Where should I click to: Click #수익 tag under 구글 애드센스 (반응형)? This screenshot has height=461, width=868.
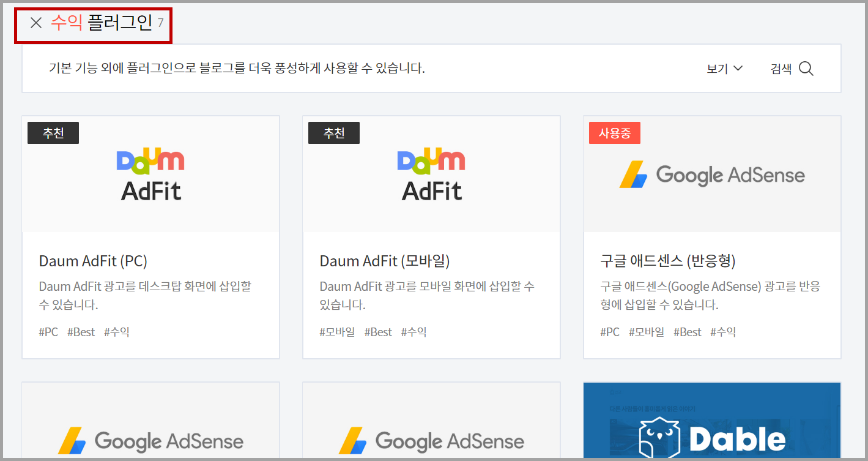[723, 332]
